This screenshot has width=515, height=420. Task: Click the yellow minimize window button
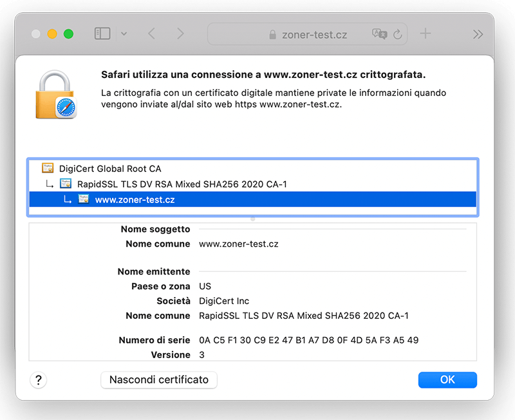coord(52,34)
